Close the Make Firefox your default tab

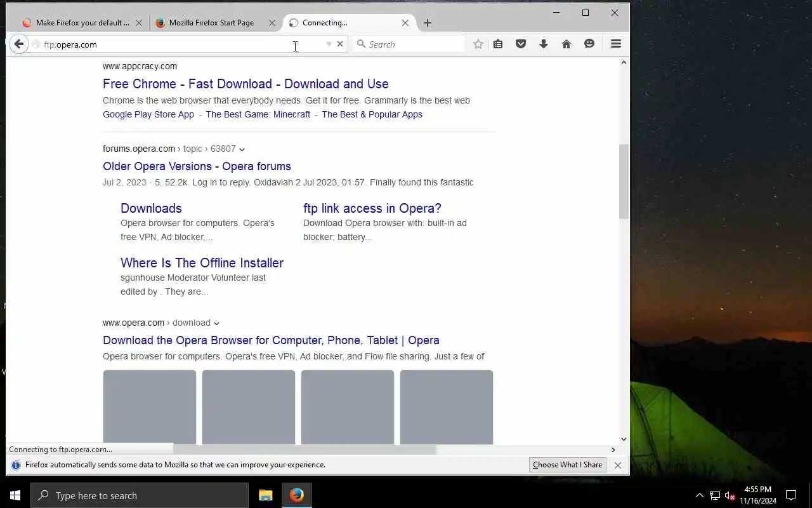click(139, 23)
